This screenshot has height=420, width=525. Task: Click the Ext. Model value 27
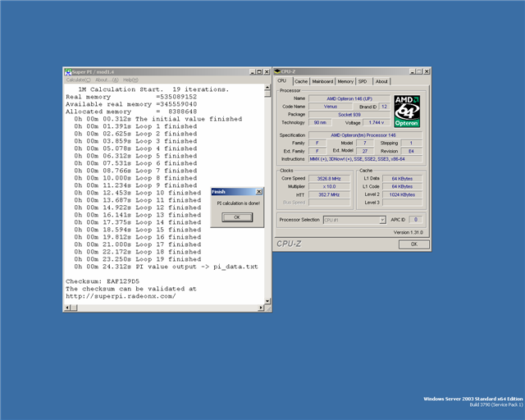click(x=364, y=151)
